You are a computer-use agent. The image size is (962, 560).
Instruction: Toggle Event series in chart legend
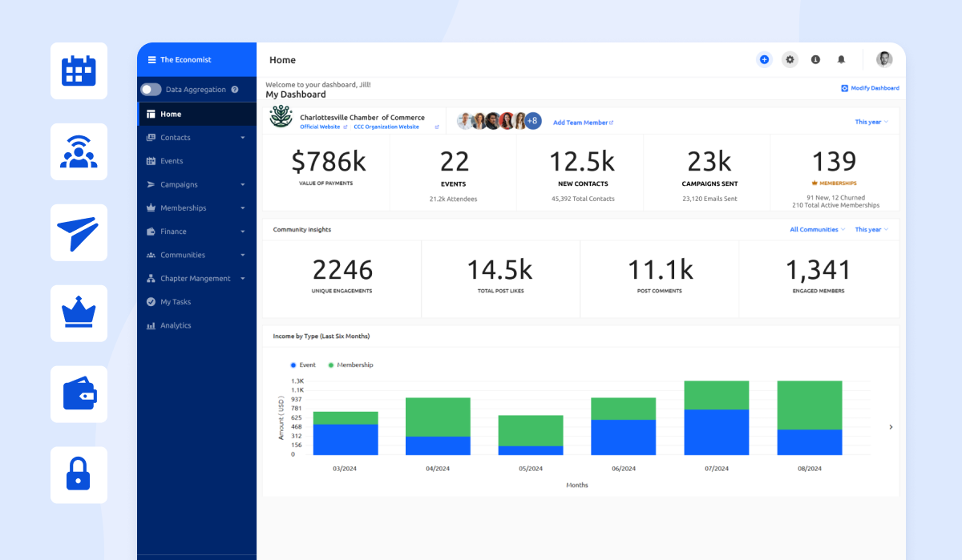302,365
